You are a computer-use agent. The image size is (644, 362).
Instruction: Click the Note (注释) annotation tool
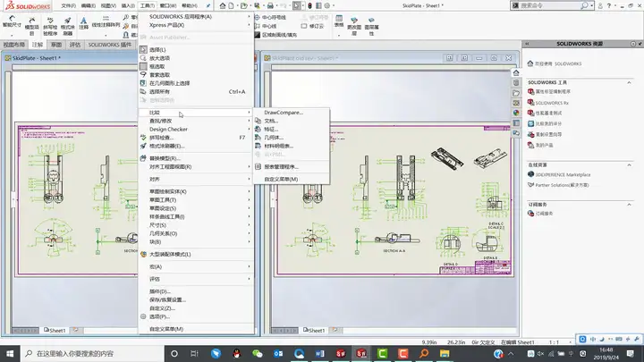pos(83,23)
